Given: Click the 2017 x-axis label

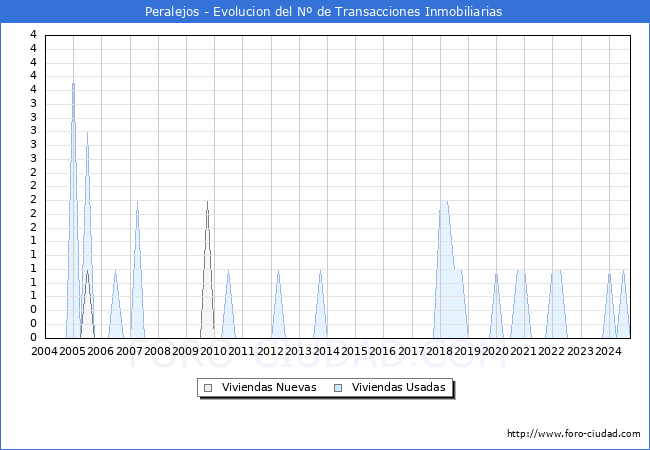Looking at the screenshot, I should (411, 351).
